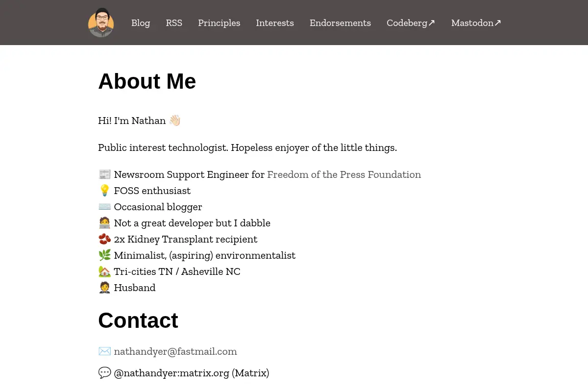
Task: Click the herb leaf emoji beside Minimalist
Action: pos(105,255)
